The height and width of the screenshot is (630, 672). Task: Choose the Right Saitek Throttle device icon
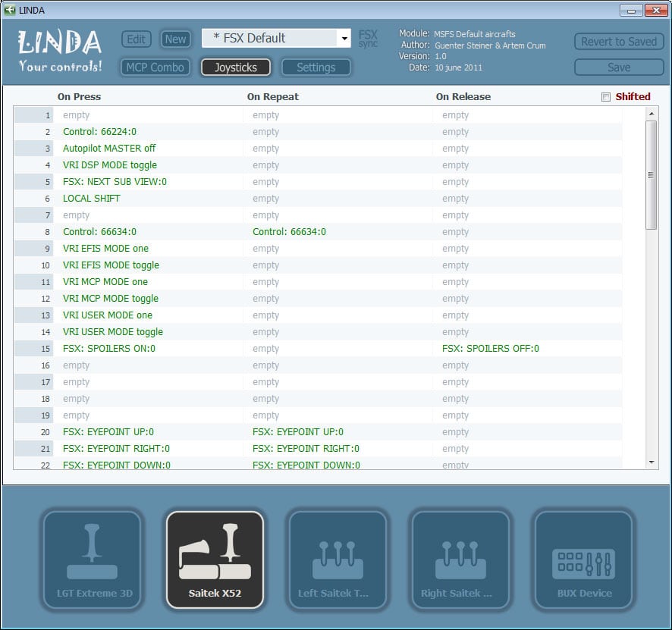tap(460, 559)
